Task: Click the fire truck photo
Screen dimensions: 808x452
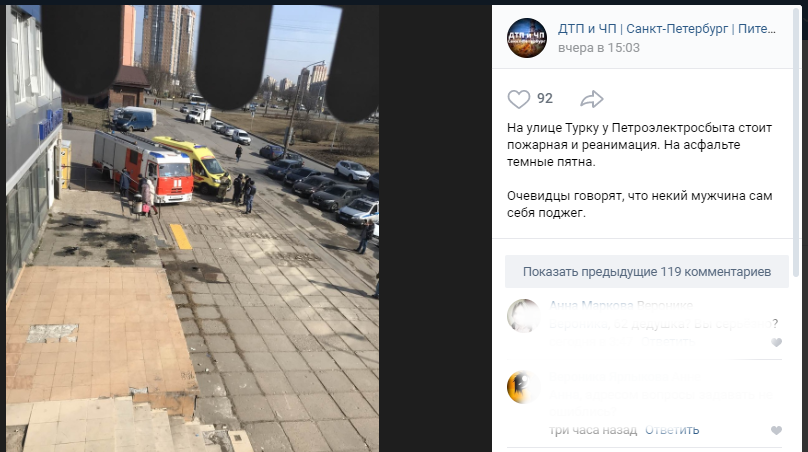Action: click(x=193, y=228)
